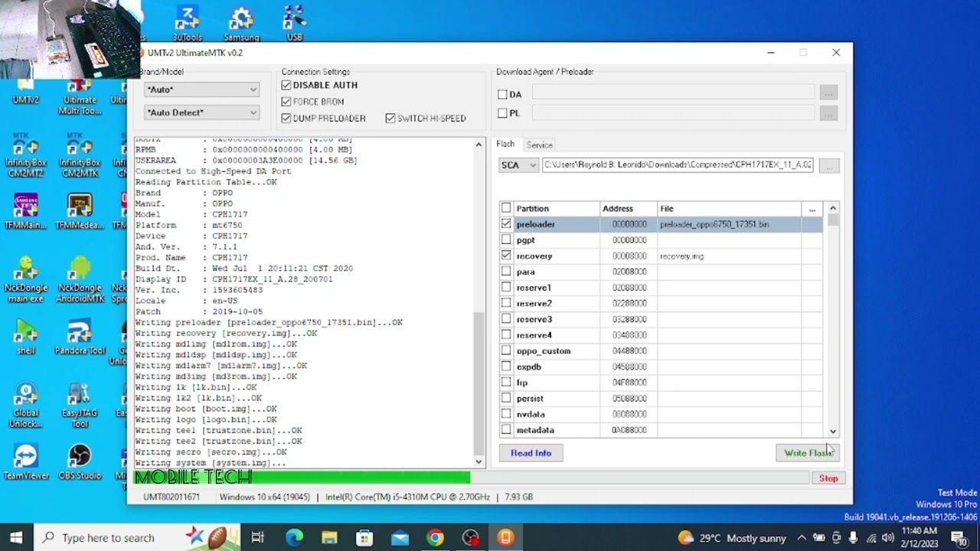
Task: Select the InfinityBox CM2MT2 desktop icon
Action: point(25,155)
